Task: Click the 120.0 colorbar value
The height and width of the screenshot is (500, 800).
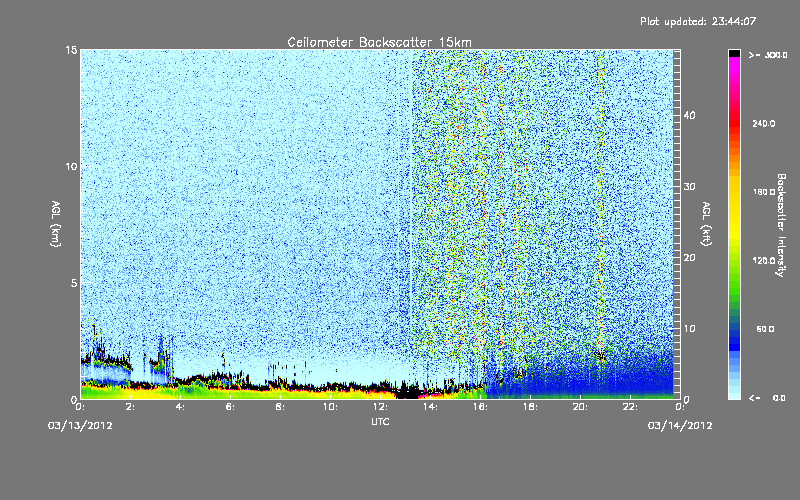Action: coord(764,260)
